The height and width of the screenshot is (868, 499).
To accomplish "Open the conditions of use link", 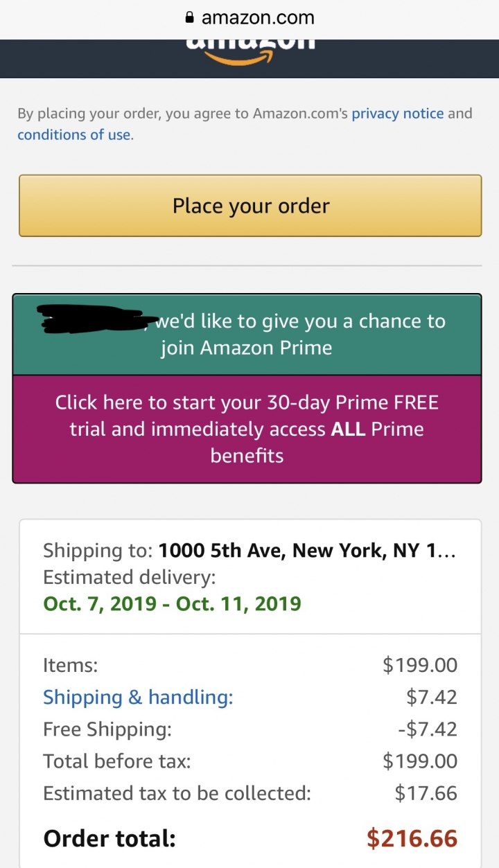I will tap(73, 135).
